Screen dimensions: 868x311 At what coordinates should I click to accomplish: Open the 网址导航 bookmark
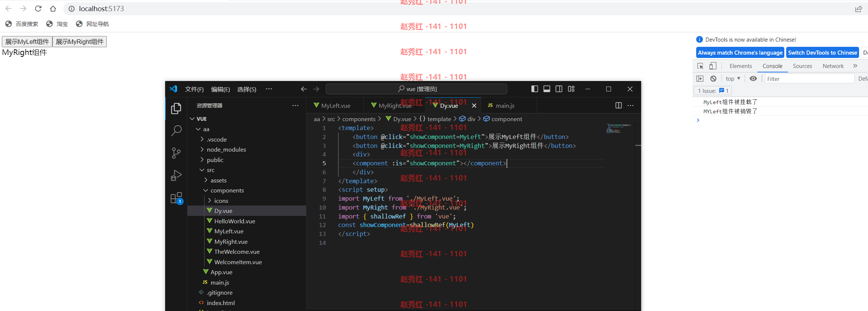(x=92, y=24)
